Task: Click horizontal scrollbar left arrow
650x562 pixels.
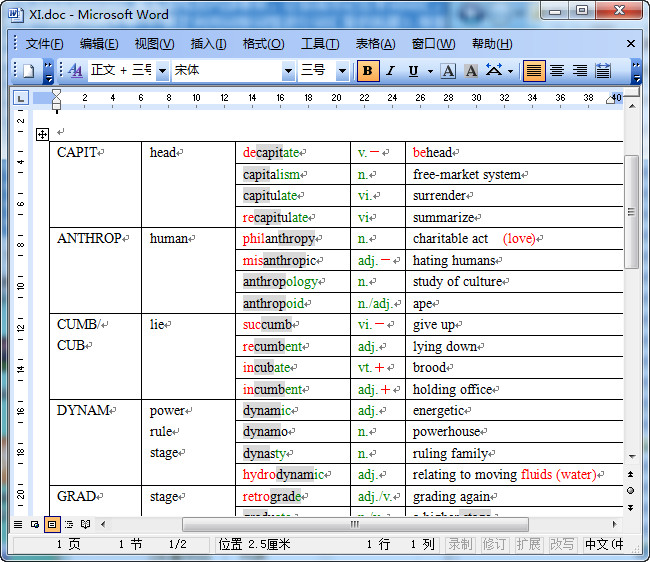Action: pos(103,524)
